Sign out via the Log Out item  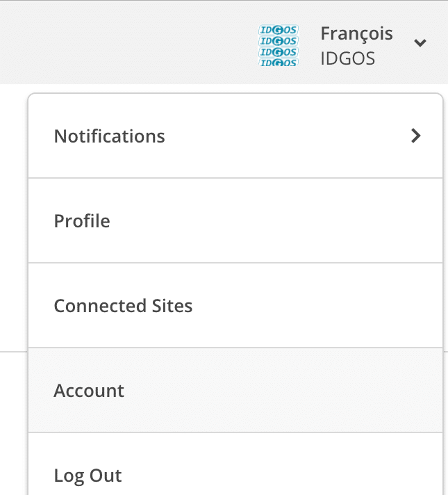(235, 464)
